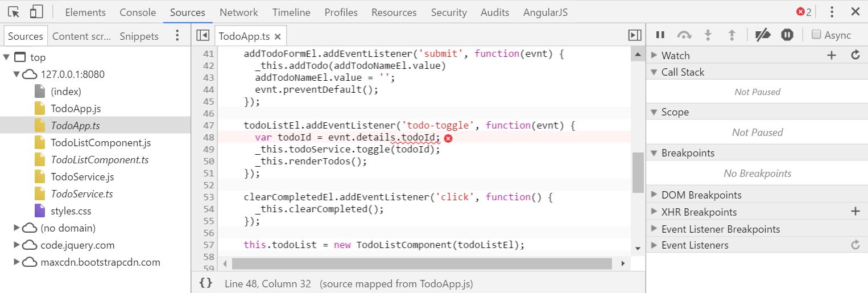Open TodoService.ts file in tree

tap(82, 194)
